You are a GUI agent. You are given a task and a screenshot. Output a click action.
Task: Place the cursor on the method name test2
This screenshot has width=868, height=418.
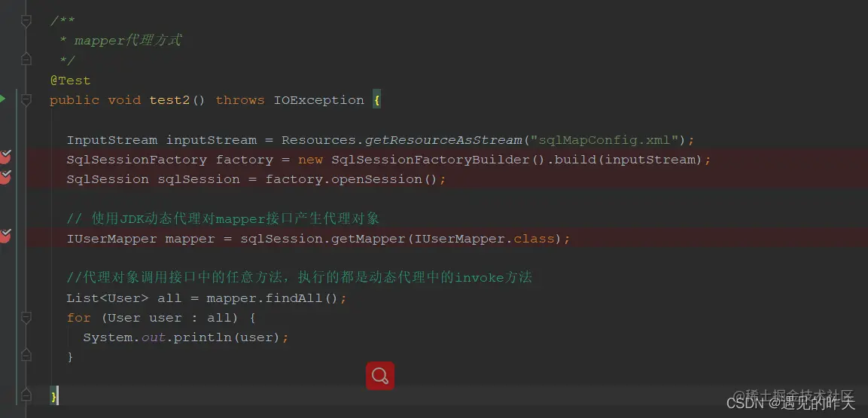169,100
